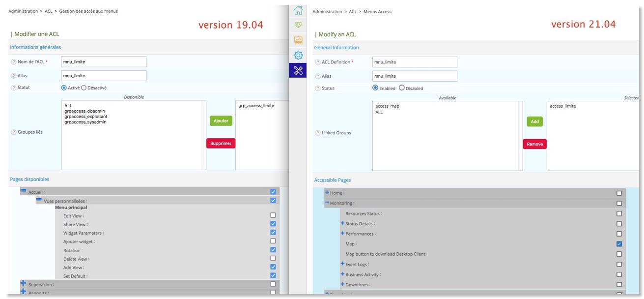Check the Resources Status checkbox
The height and width of the screenshot is (299, 644).
click(x=619, y=213)
